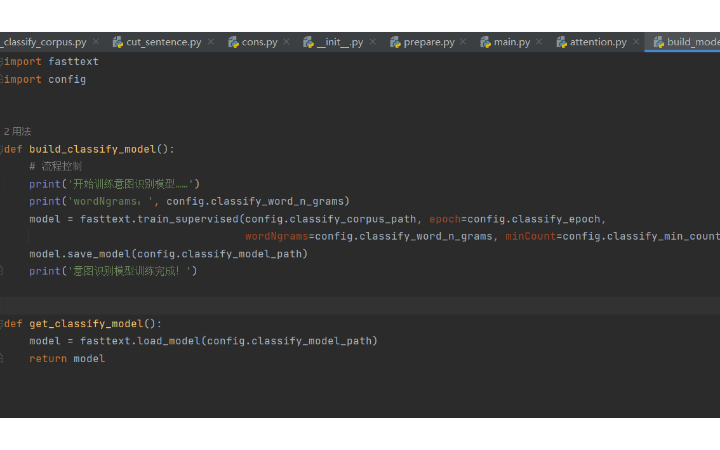Click the Python file icon on prepare.py tab
Screen dimensions: 720x450
click(395, 42)
